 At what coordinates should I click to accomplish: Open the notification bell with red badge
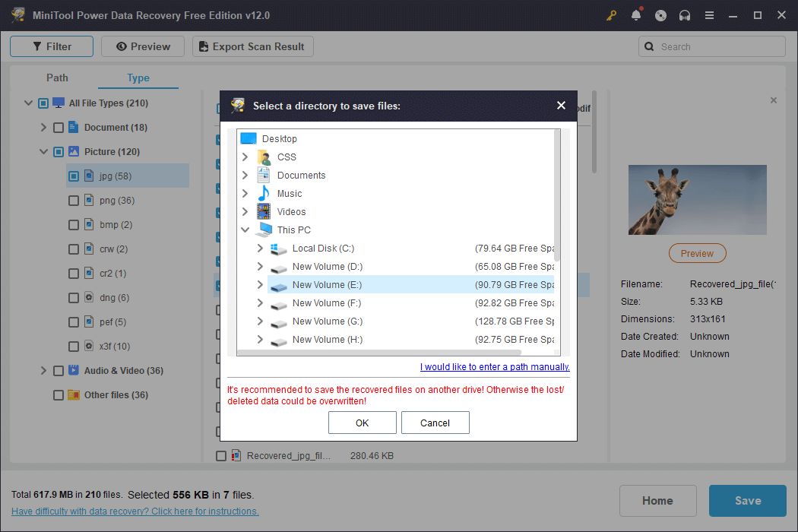coord(635,14)
